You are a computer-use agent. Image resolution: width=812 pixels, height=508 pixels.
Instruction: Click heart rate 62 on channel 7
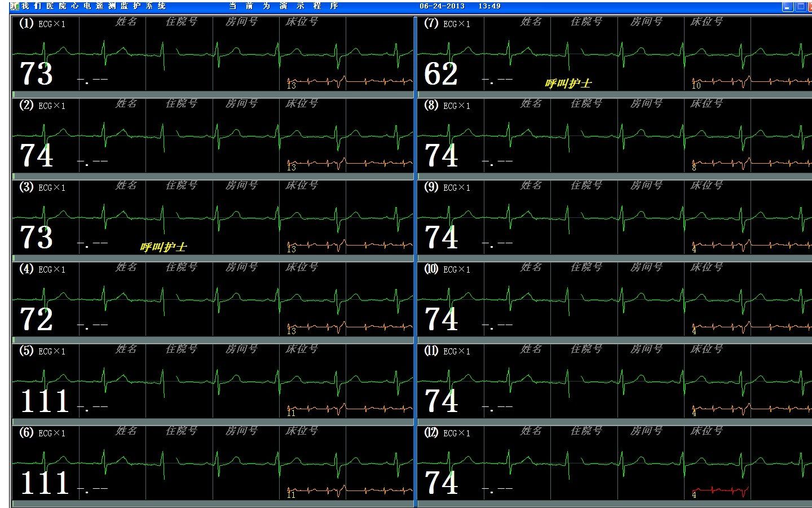[x=441, y=73]
